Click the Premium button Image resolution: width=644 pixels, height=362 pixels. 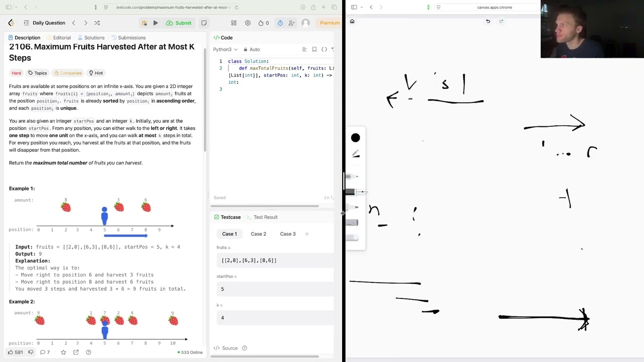[330, 23]
